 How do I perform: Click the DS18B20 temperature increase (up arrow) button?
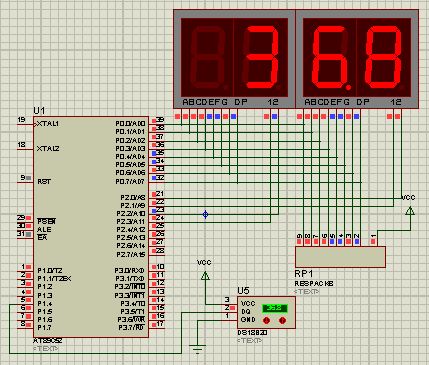click(282, 320)
